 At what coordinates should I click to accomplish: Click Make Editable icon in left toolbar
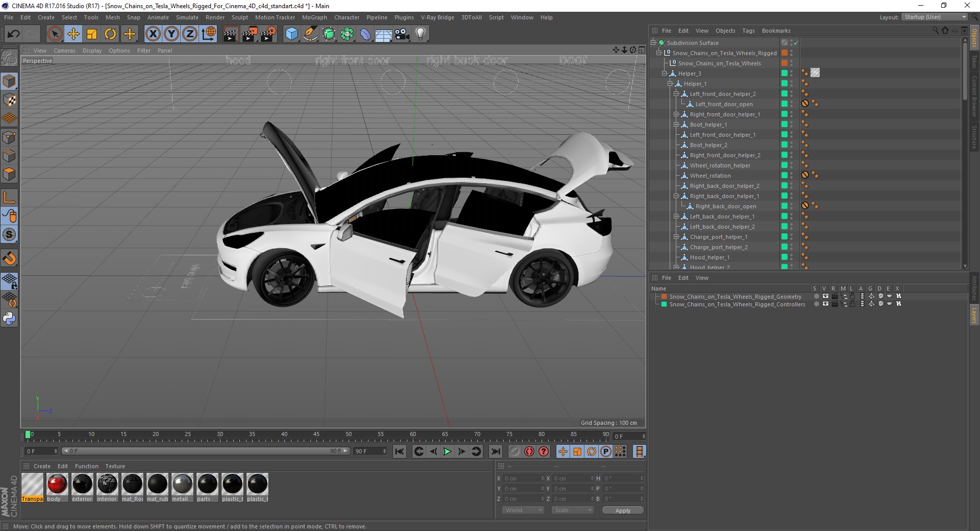pyautogui.click(x=9, y=58)
